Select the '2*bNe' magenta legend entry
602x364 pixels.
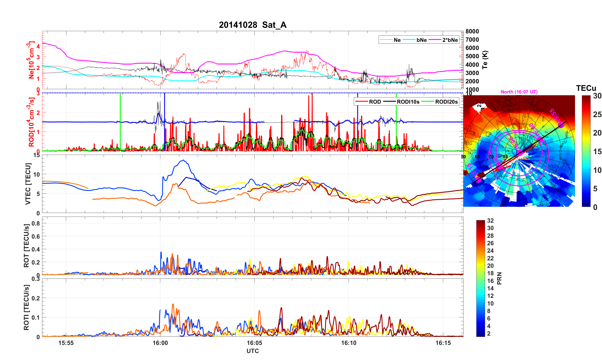coord(450,40)
